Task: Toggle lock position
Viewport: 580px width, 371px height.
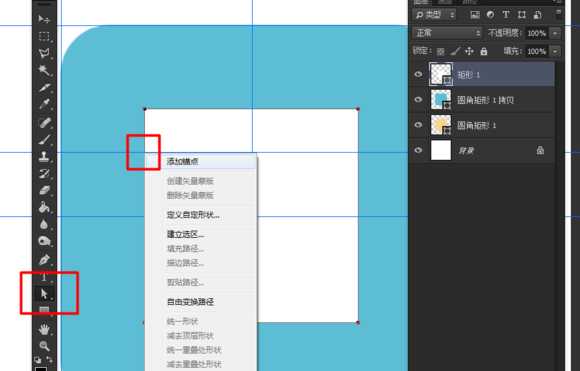Action: click(x=469, y=51)
